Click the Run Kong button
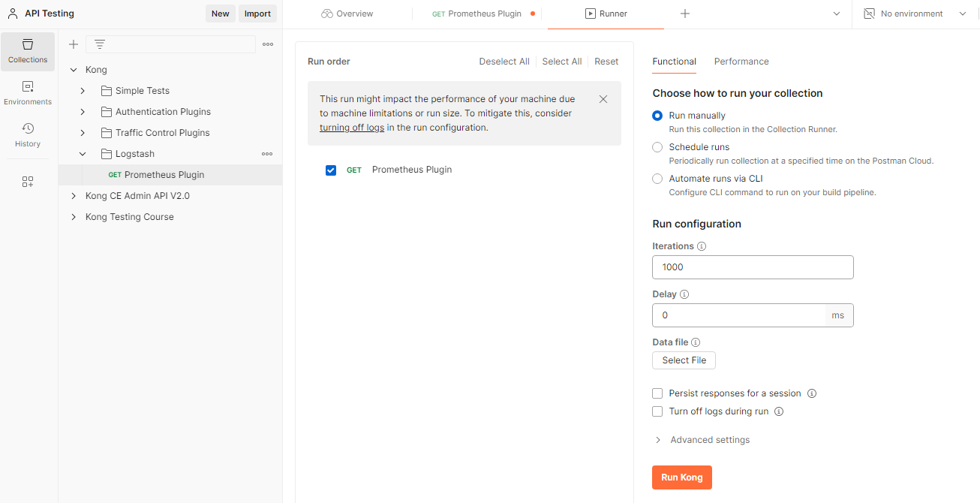The image size is (980, 503). pos(681,477)
